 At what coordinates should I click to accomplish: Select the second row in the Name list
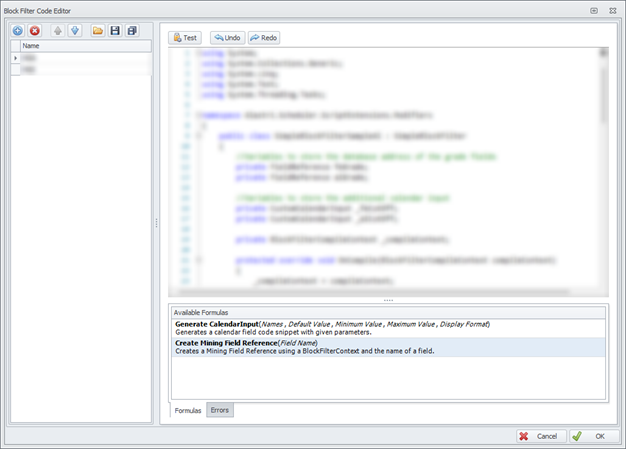[x=86, y=70]
